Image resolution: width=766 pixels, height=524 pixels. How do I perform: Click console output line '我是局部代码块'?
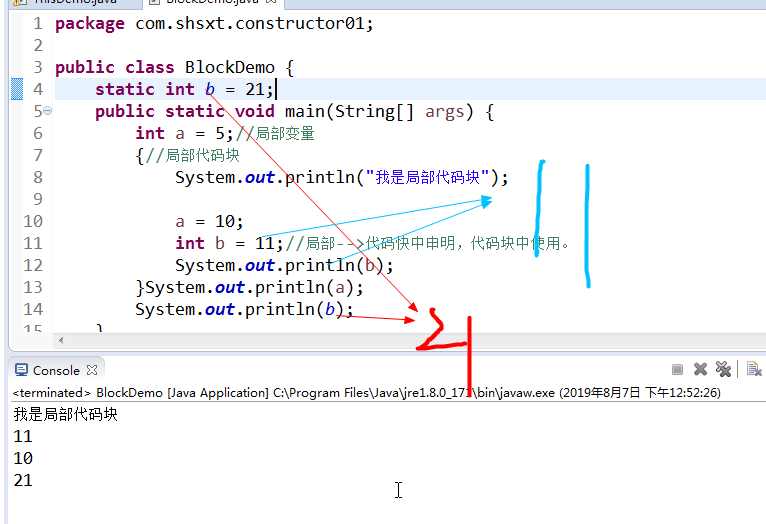point(65,415)
